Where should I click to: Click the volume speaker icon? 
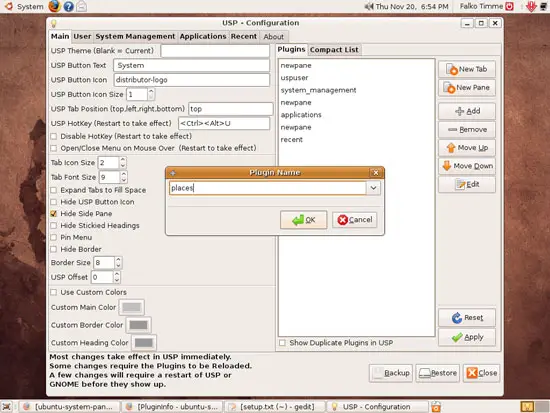pos(369,6)
